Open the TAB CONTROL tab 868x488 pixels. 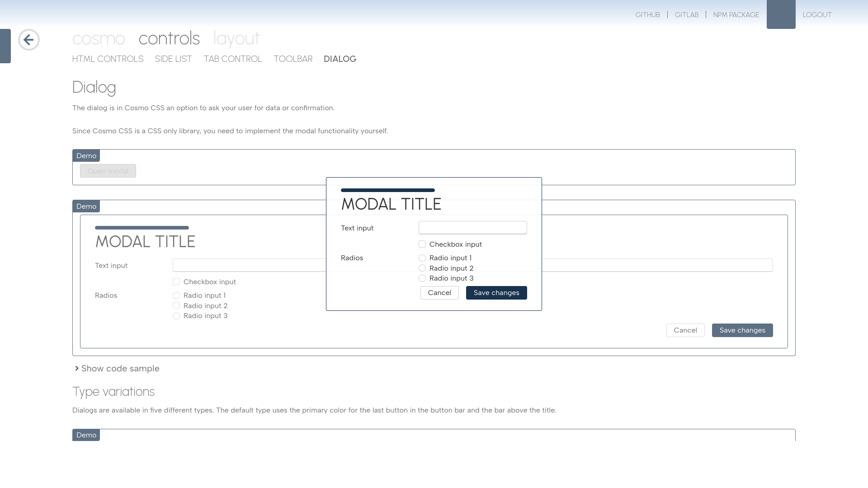[x=233, y=59]
